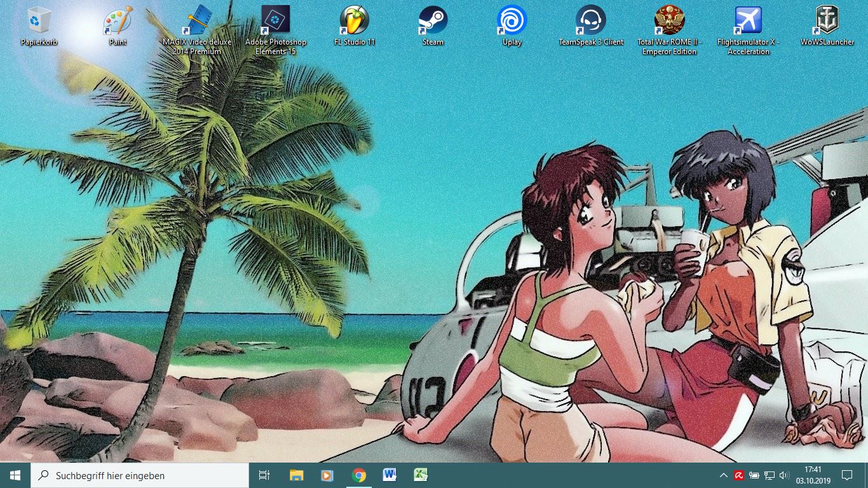This screenshot has width=868, height=488.
Task: Select the Papierkorb recycle bin icon
Action: (39, 26)
